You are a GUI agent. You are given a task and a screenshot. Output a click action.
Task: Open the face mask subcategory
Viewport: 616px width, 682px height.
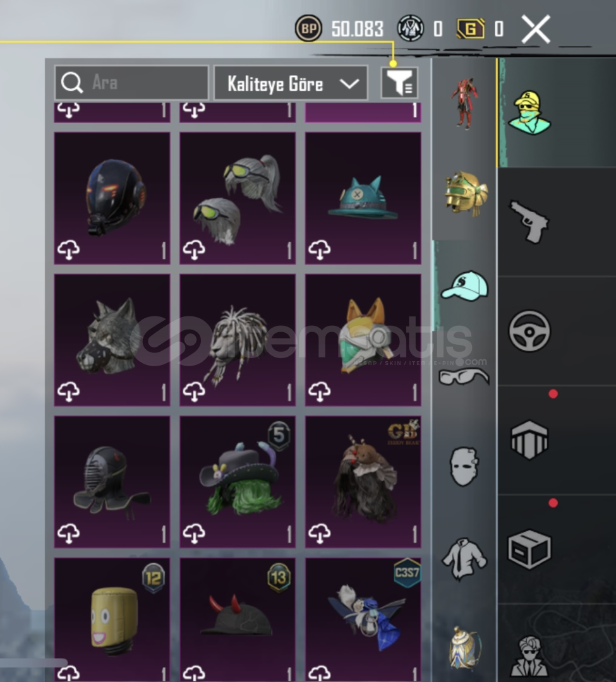click(464, 466)
